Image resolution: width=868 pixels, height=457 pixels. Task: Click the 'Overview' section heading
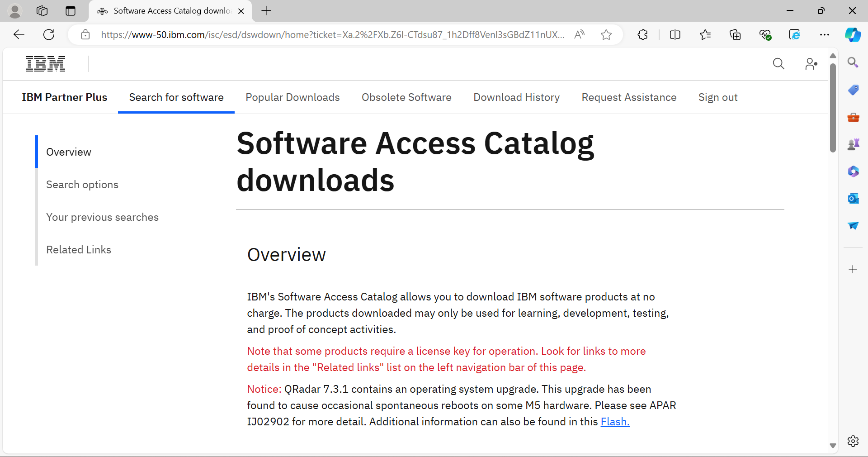[286, 255]
